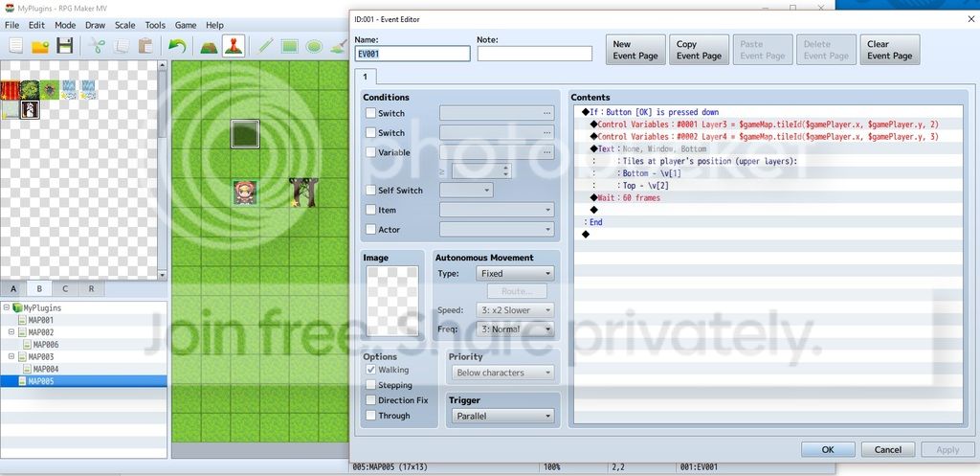Switch to tileset tab R
Image resolution: width=980 pixels, height=476 pixels.
(91, 289)
